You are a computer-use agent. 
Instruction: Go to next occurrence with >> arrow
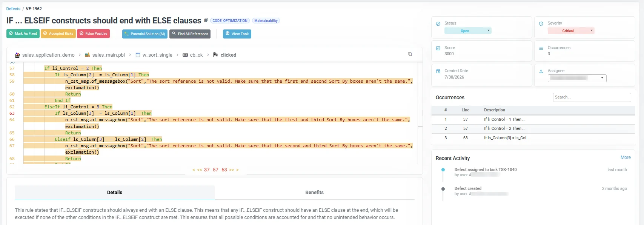coord(232,170)
